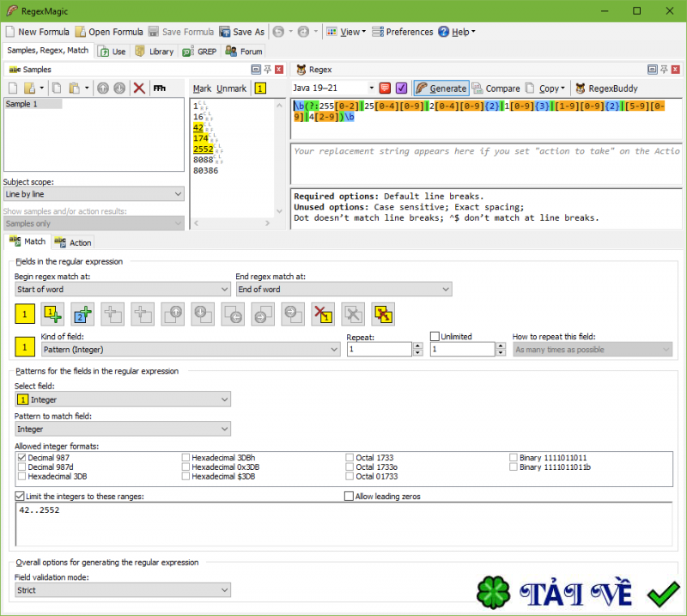Close the Samples panel with red X

[x=279, y=70]
